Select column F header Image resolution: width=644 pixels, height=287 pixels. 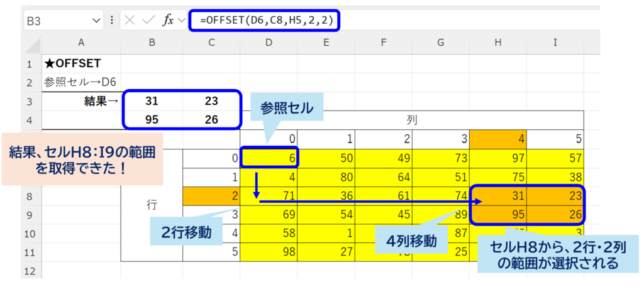pos(384,43)
